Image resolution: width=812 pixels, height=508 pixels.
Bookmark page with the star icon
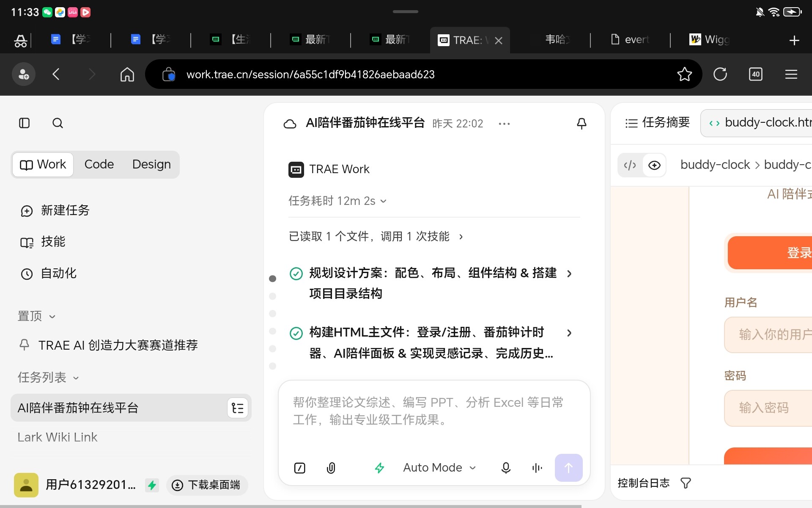pos(684,75)
